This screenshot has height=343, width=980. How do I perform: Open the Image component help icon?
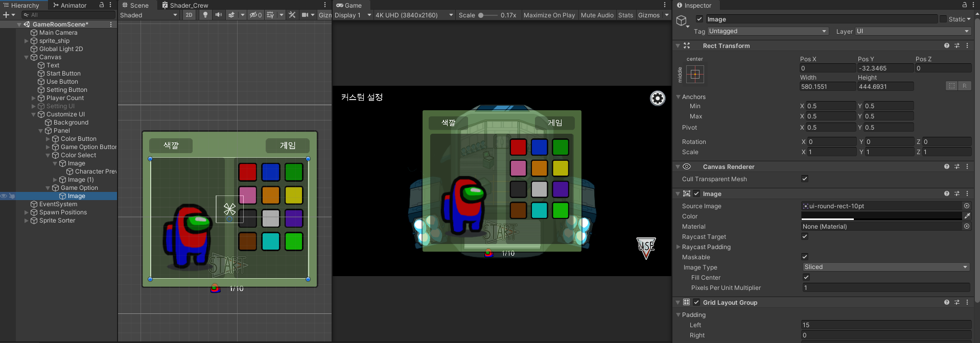pyautogui.click(x=947, y=193)
